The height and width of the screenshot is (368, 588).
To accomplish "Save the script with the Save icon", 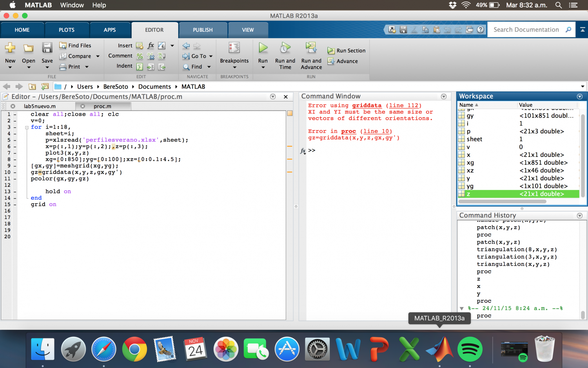I will coord(47,48).
